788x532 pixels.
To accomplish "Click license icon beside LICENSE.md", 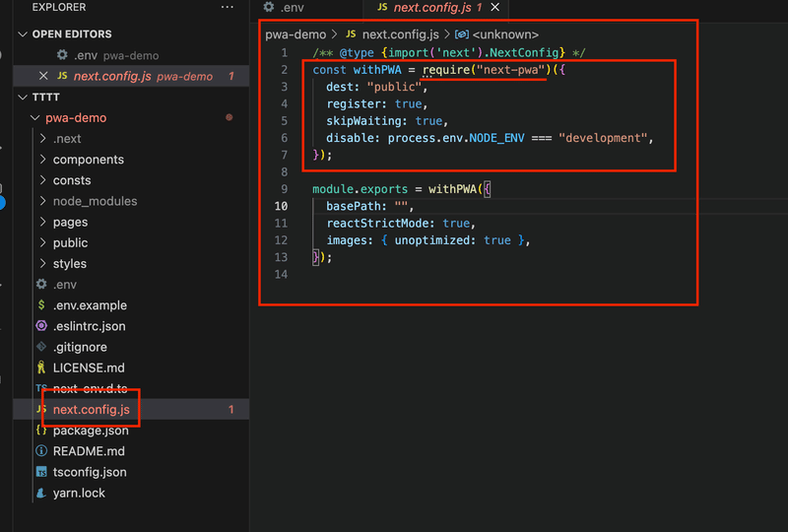I will coord(41,367).
